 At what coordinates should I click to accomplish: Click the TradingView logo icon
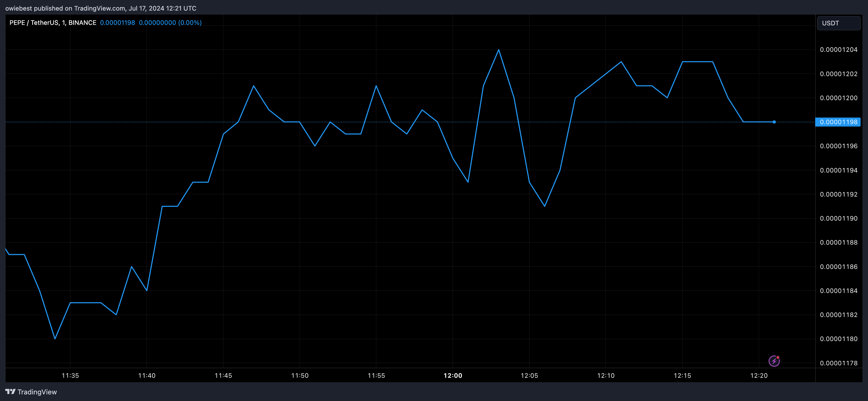click(x=11, y=391)
